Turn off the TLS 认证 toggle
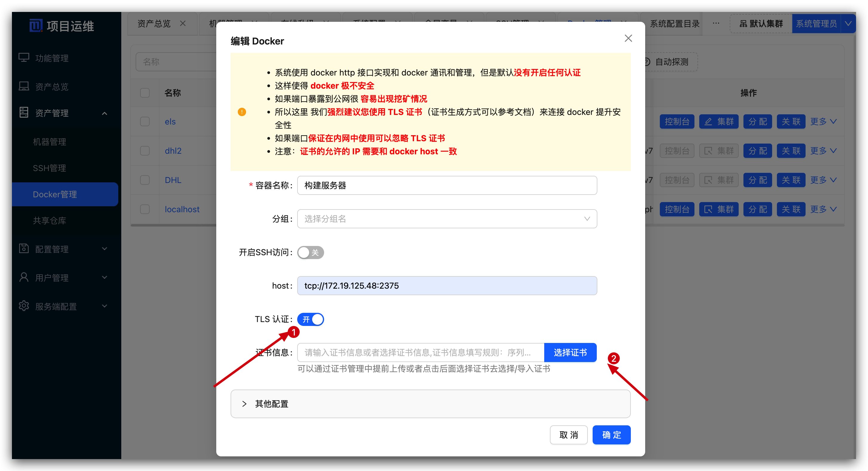This screenshot has width=868, height=471. click(x=310, y=319)
